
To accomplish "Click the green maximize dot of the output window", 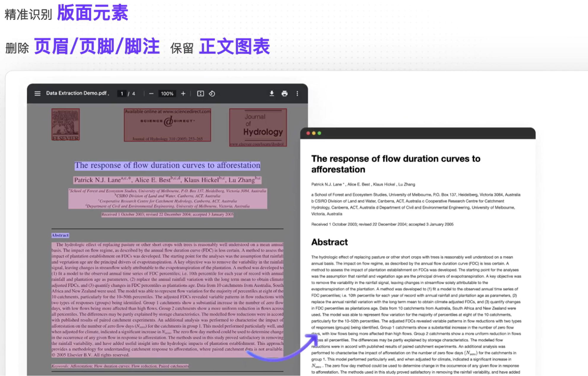I will click(x=319, y=133).
